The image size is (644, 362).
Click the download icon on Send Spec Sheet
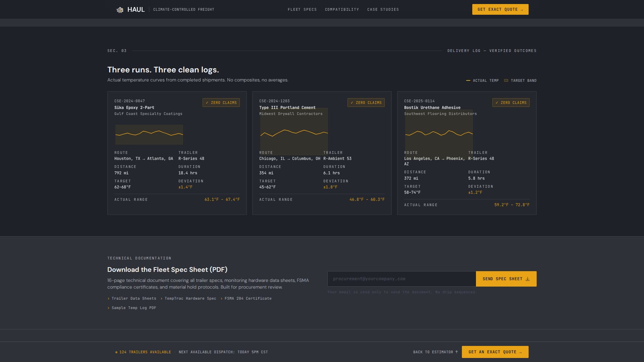coord(528,279)
